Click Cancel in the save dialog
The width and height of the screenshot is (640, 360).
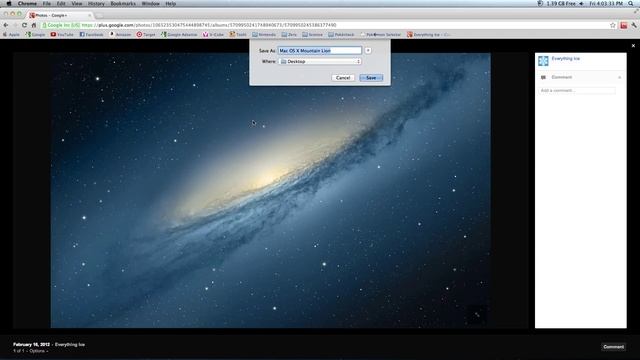[x=343, y=78]
